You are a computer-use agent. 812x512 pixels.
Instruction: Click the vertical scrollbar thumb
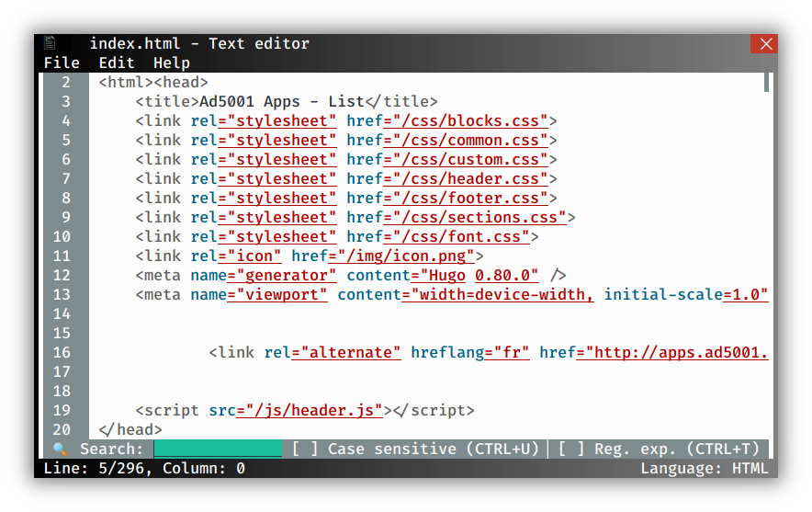[766, 83]
